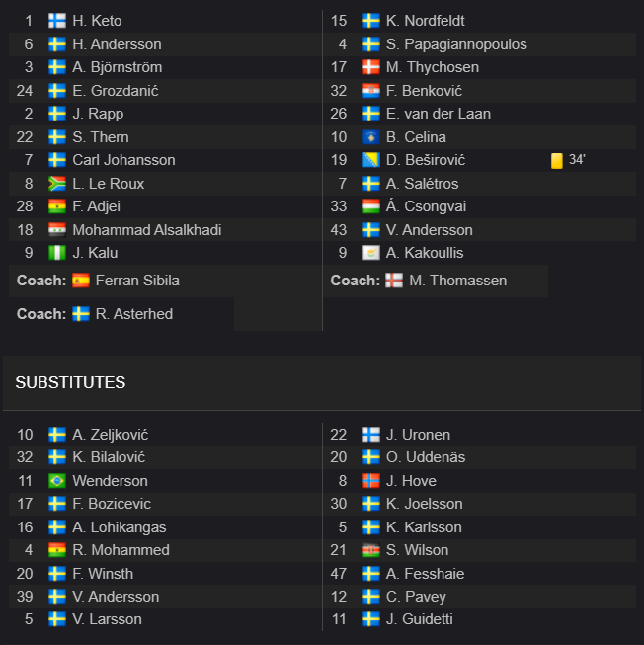Image resolution: width=644 pixels, height=645 pixels.
Task: Open player S. Papagiannopoulos
Action: tap(456, 44)
